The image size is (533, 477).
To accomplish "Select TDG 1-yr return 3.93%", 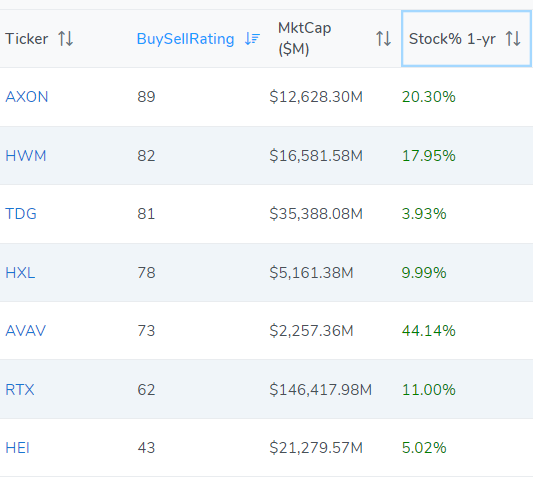I will click(x=424, y=214).
